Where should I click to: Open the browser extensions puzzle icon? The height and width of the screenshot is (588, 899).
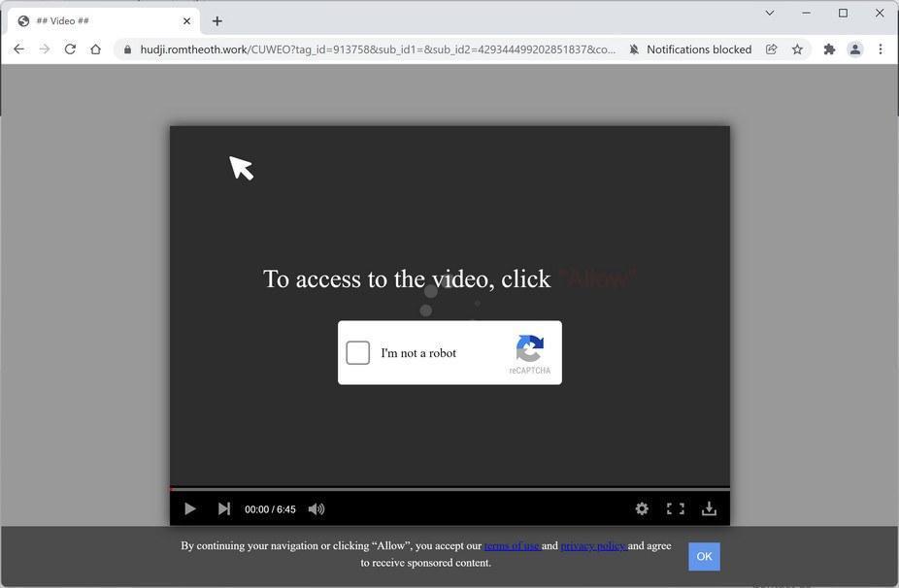click(x=828, y=49)
